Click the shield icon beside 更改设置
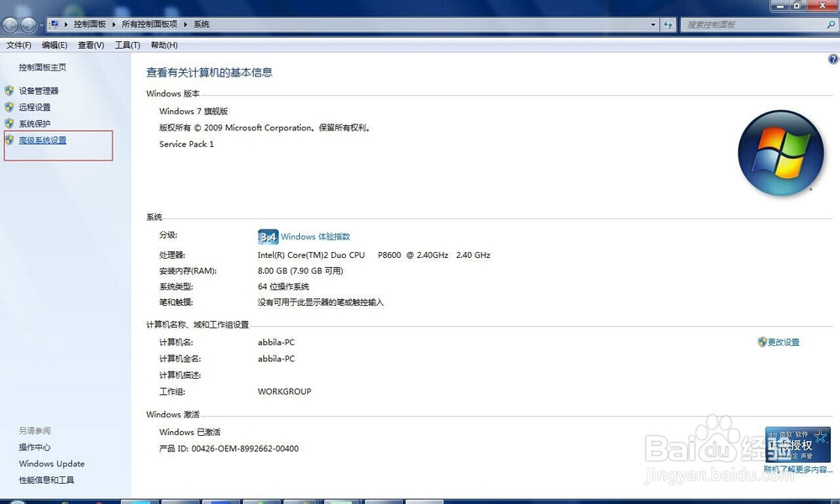Image resolution: width=840 pixels, height=504 pixels. [x=762, y=342]
